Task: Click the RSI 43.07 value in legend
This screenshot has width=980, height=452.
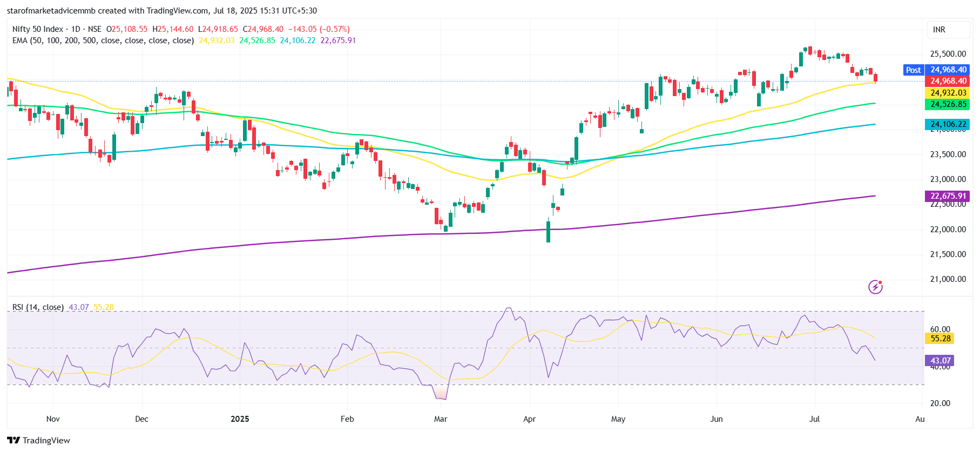Action: (79, 307)
